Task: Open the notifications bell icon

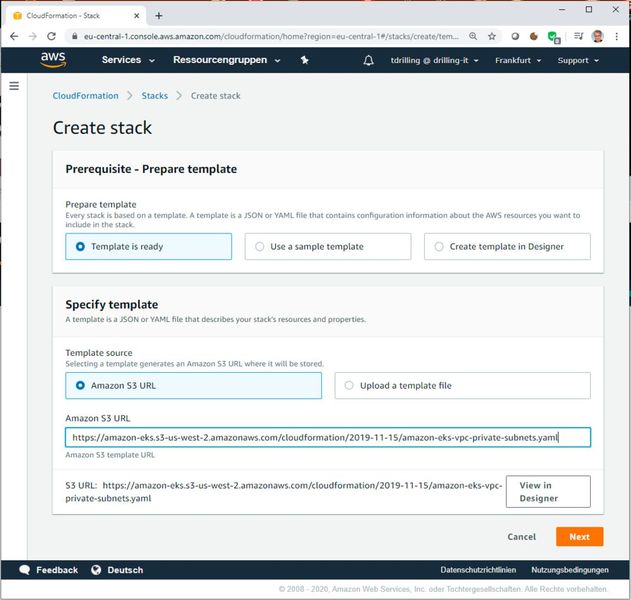Action: click(368, 60)
